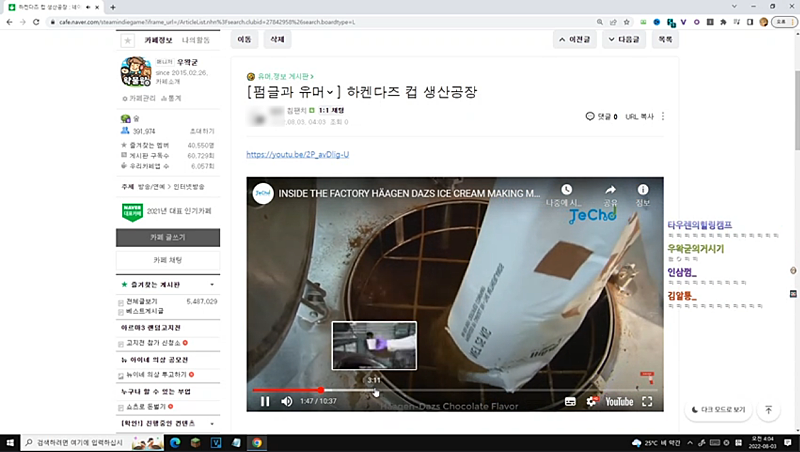The height and width of the screenshot is (452, 800).
Task: Open 소소로 돈벌기 board
Action: [x=146, y=407]
